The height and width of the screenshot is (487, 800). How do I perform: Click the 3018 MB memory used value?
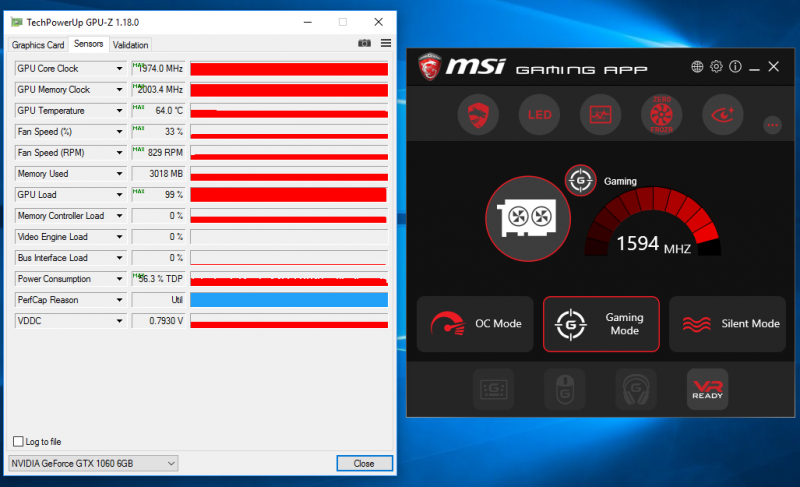pyautogui.click(x=157, y=173)
